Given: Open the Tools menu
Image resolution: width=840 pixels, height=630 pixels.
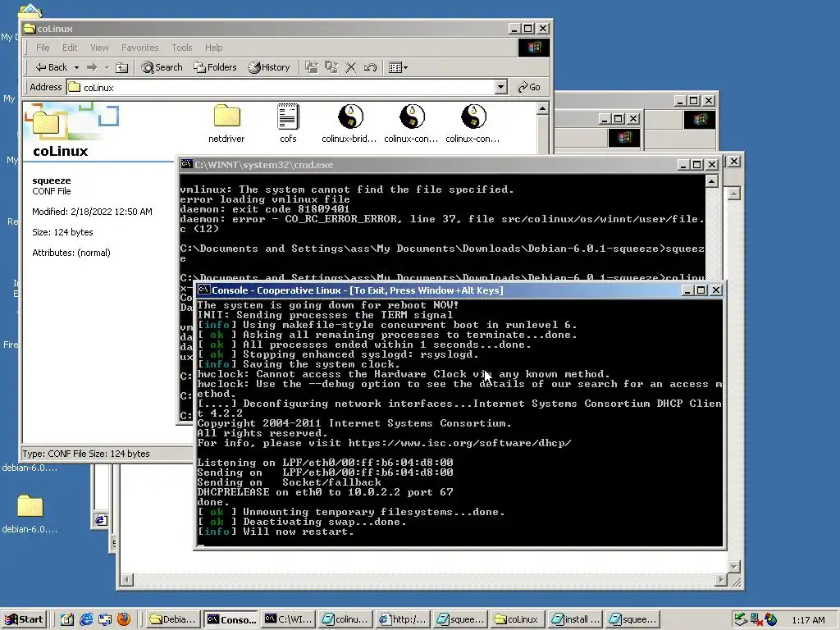Looking at the screenshot, I should tap(181, 48).
